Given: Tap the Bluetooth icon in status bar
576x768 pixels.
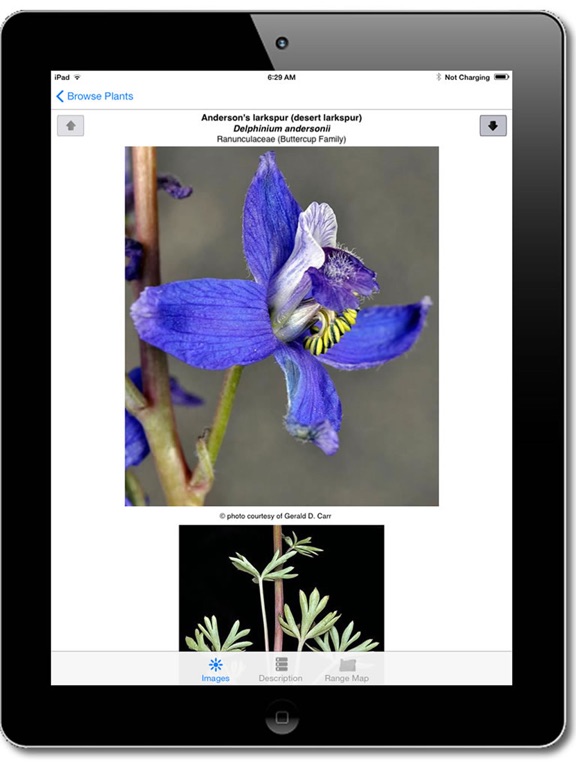Looking at the screenshot, I should click(438, 77).
